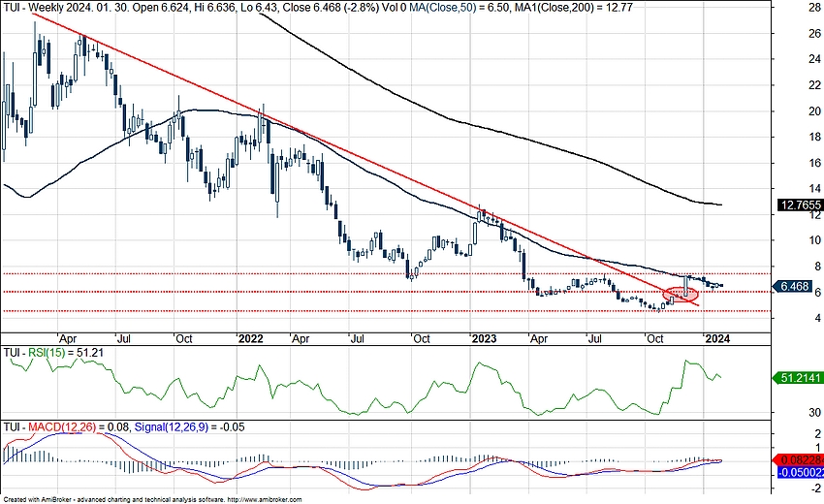Image resolution: width=824 pixels, height=504 pixels.
Task: Click the 12.7655 MA200 value label
Action: tap(800, 205)
